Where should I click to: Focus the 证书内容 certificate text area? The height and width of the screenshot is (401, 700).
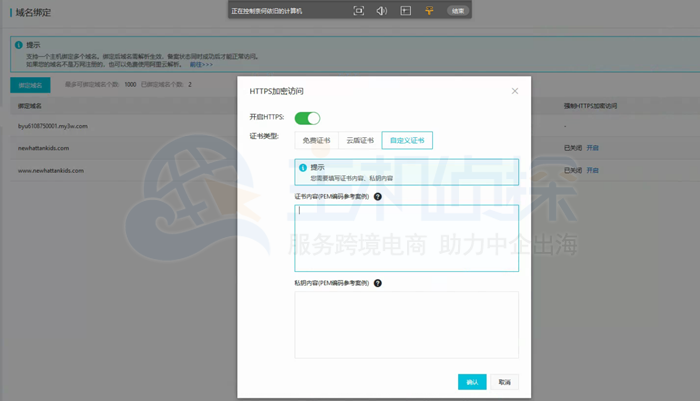pos(406,238)
